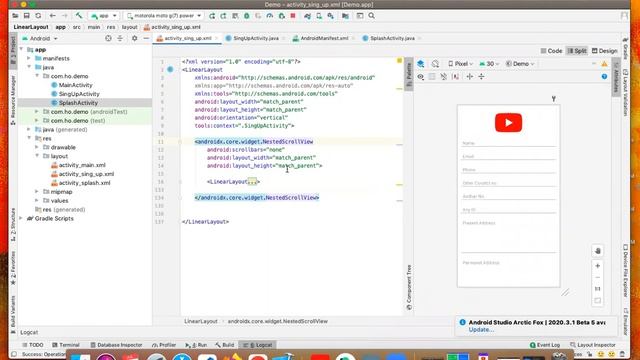Open Database Inspector tool window
This screenshot has height=360, width=640.
pos(116,345)
